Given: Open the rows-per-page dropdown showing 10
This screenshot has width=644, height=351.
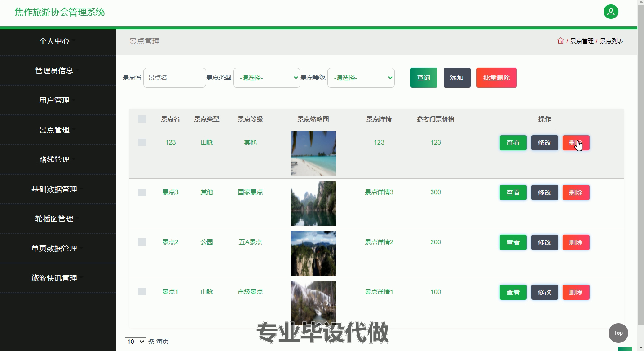Looking at the screenshot, I should pyautogui.click(x=136, y=342).
